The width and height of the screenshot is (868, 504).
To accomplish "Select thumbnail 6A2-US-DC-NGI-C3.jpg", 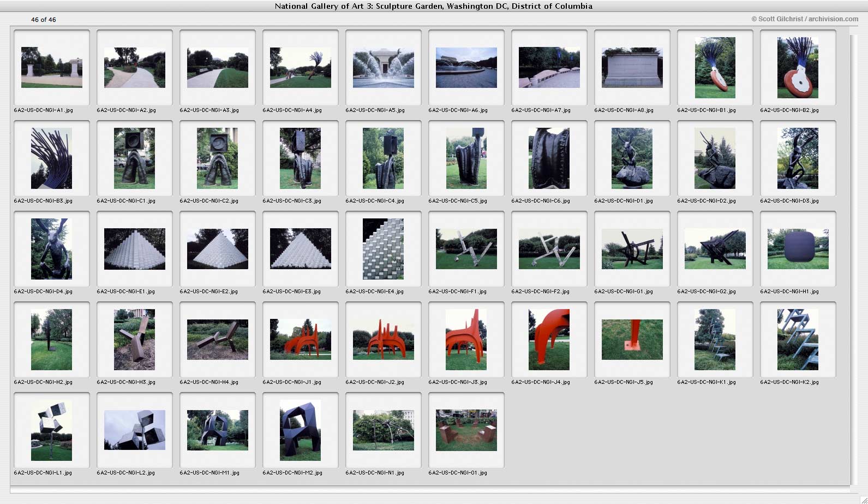I will [x=301, y=158].
